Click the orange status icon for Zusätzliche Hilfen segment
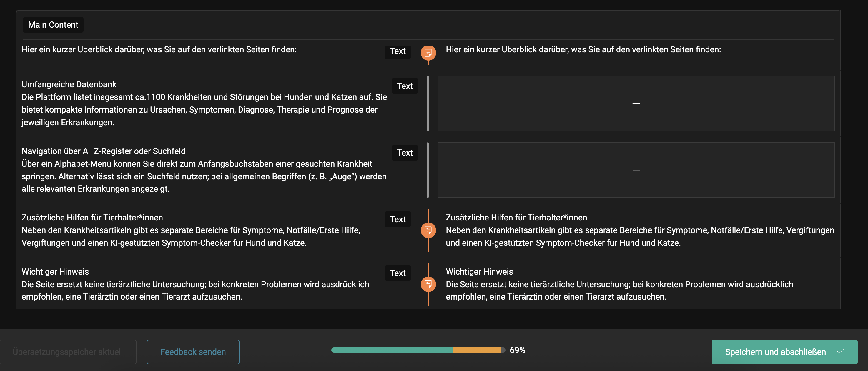The height and width of the screenshot is (371, 868). point(428,230)
